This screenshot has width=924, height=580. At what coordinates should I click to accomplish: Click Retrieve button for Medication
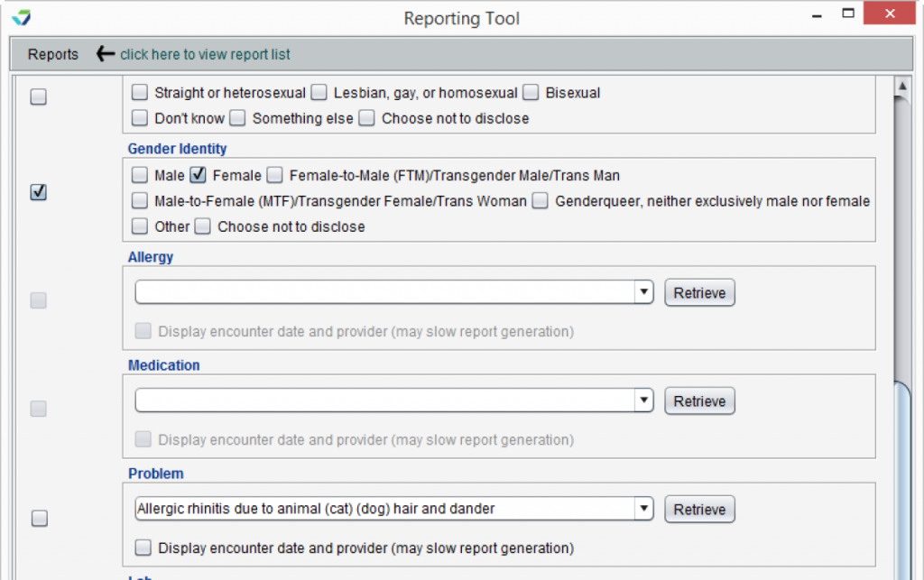click(699, 401)
